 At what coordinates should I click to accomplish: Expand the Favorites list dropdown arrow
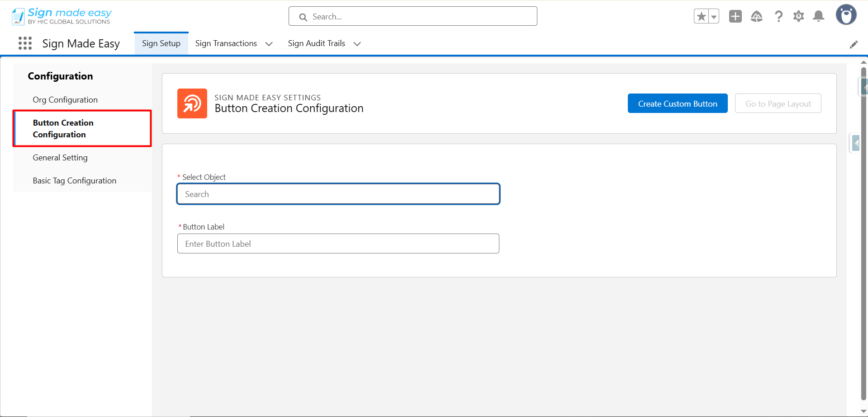714,17
